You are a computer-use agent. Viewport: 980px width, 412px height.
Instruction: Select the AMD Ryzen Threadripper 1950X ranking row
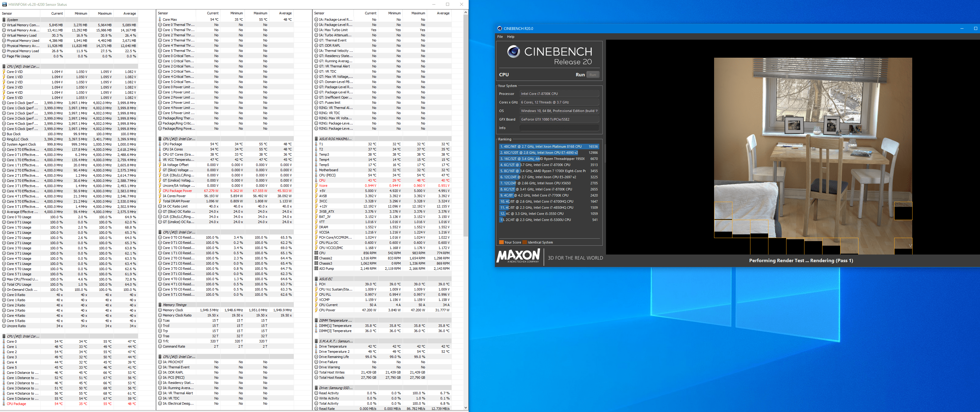click(x=549, y=159)
